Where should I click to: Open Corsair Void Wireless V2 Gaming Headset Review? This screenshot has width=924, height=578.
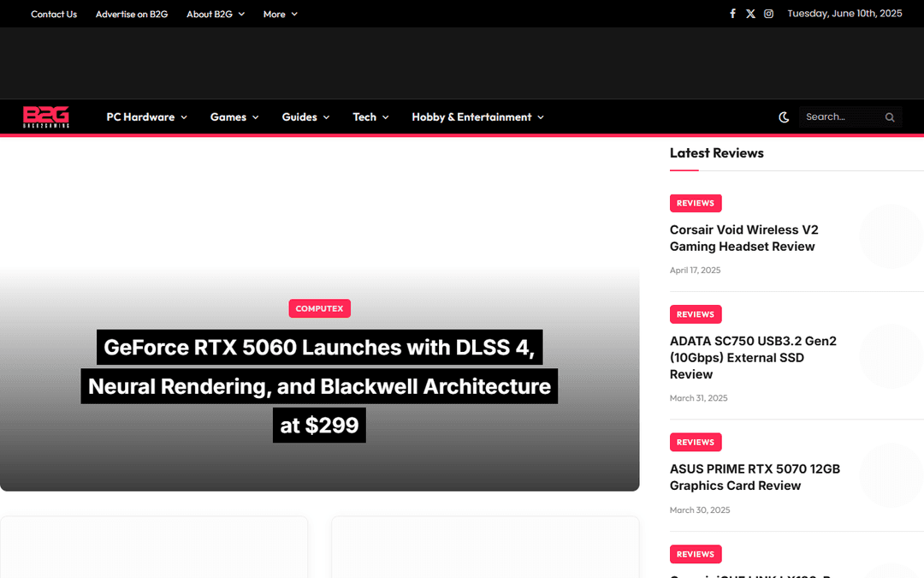[743, 238]
